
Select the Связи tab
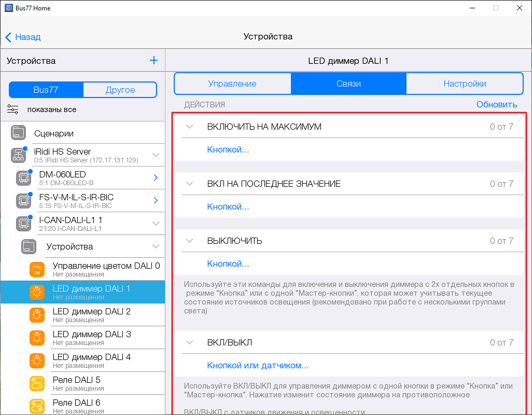pyautogui.click(x=348, y=84)
